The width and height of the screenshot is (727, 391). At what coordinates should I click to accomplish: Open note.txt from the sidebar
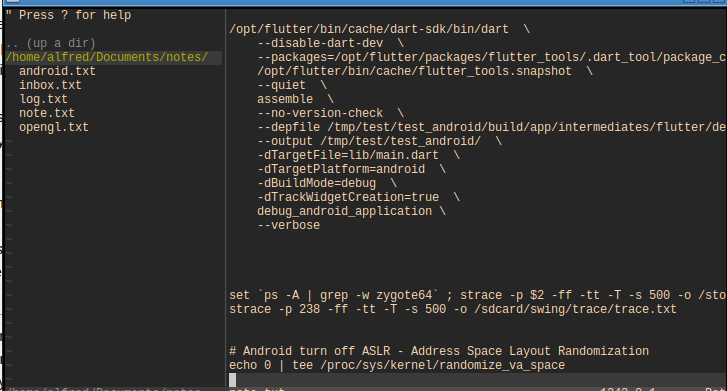[46, 113]
